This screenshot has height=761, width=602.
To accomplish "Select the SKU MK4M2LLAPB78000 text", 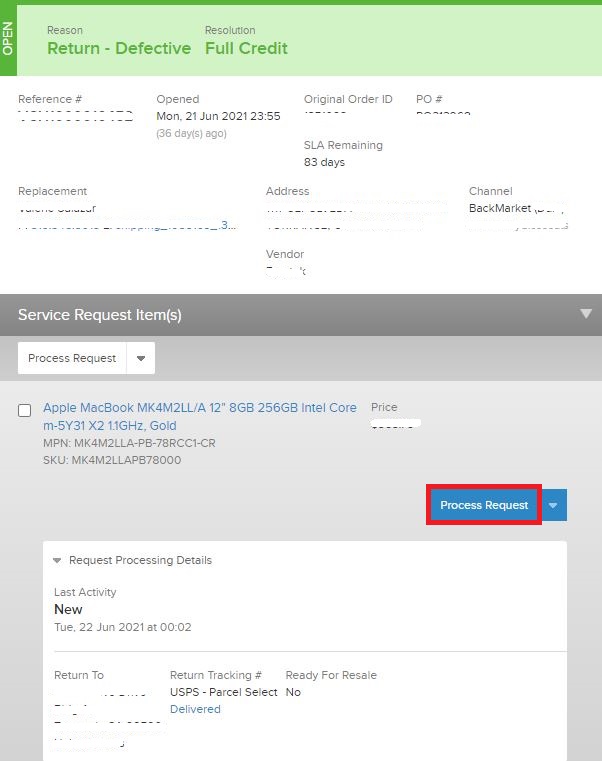I will coord(112,460).
